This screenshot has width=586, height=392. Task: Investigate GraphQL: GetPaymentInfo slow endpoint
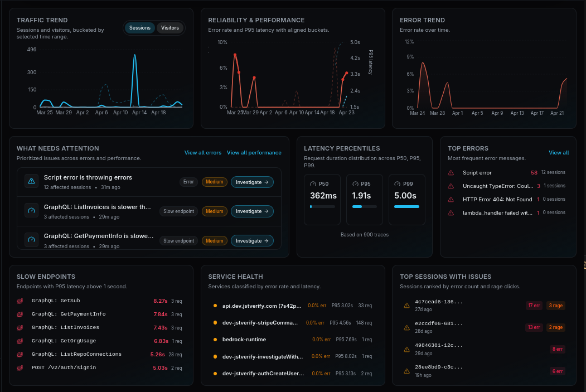(252, 241)
